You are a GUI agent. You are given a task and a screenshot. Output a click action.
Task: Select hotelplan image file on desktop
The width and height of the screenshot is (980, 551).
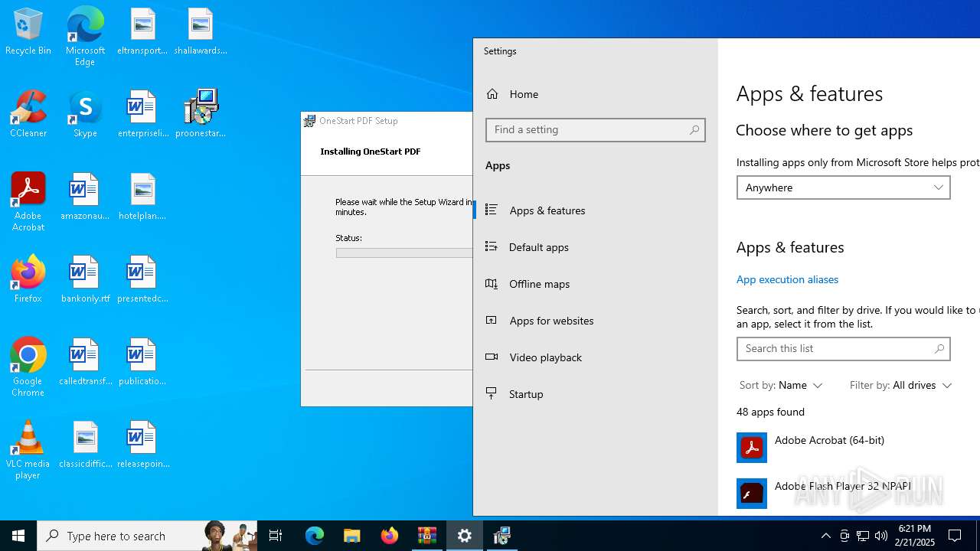pos(142,197)
